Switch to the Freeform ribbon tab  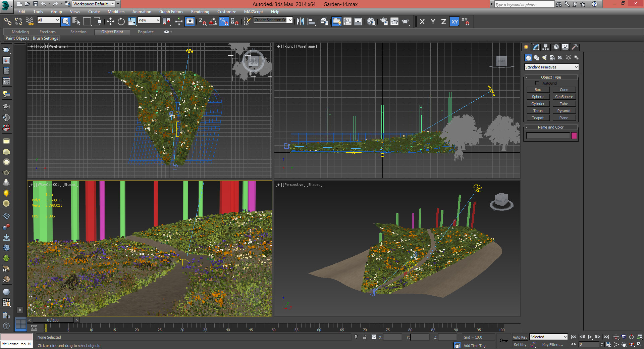click(x=47, y=32)
